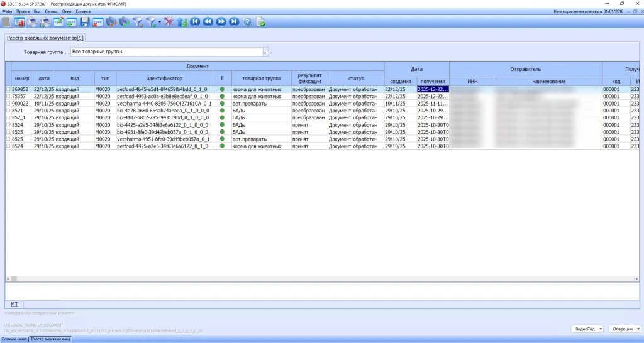Click the Товарная группа input field

166,52
